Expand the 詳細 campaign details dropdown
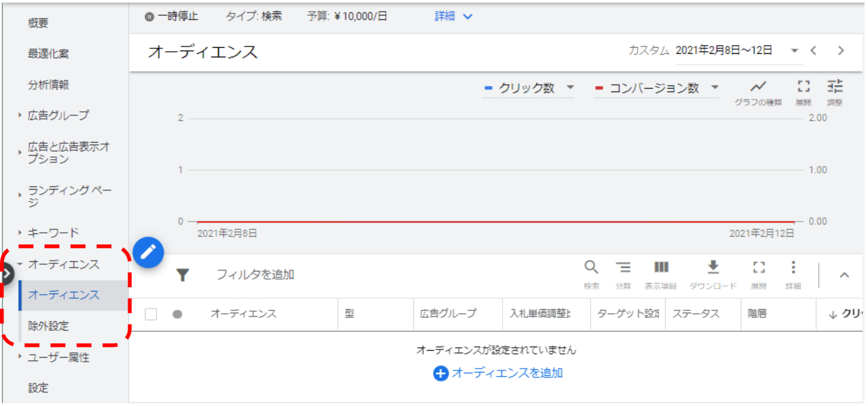868x406 pixels. [453, 16]
